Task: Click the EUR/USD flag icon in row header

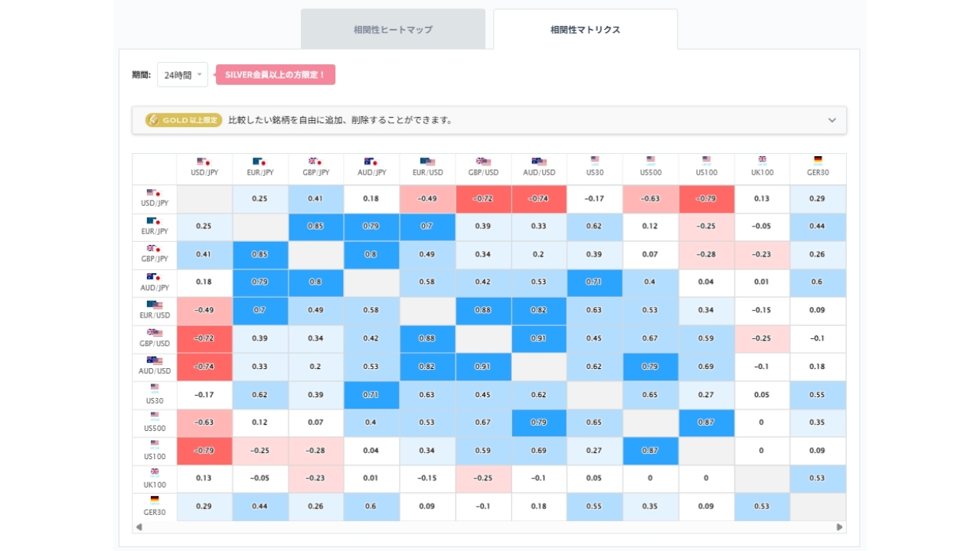Action: (154, 305)
